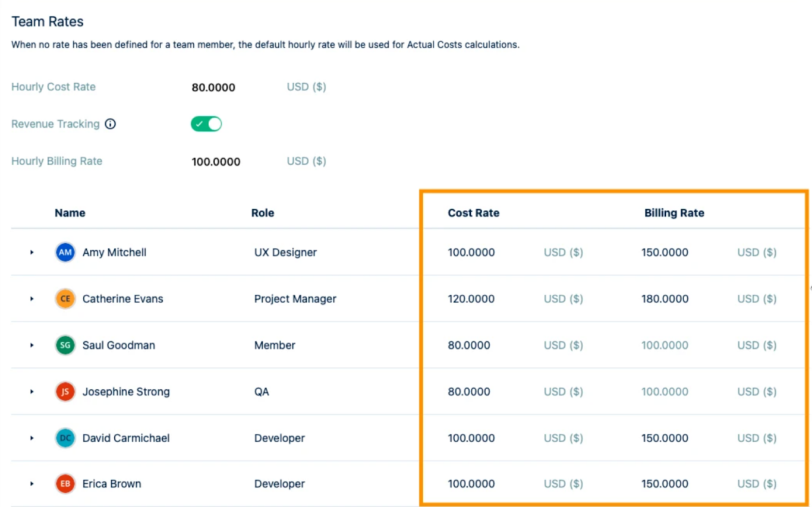The image size is (812, 507).
Task: Click David Carmichael's avatar icon
Action: click(x=65, y=438)
